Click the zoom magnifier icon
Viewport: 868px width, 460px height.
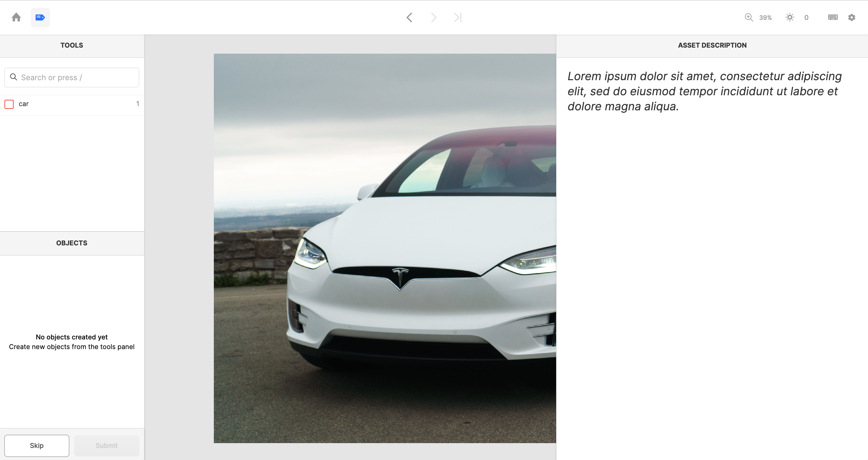749,17
